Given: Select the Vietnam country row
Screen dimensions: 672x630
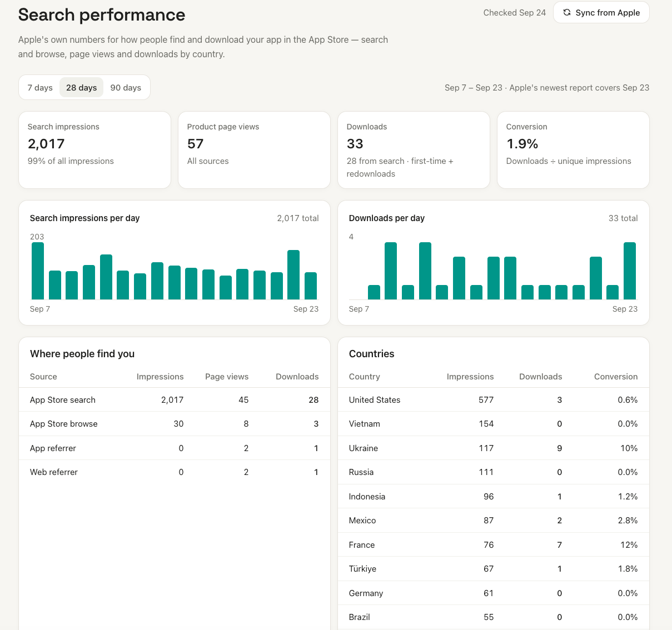Looking at the screenshot, I should pyautogui.click(x=494, y=423).
